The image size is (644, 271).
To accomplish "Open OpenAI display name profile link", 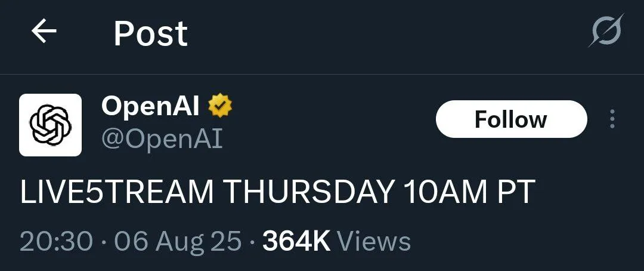I will [150, 106].
